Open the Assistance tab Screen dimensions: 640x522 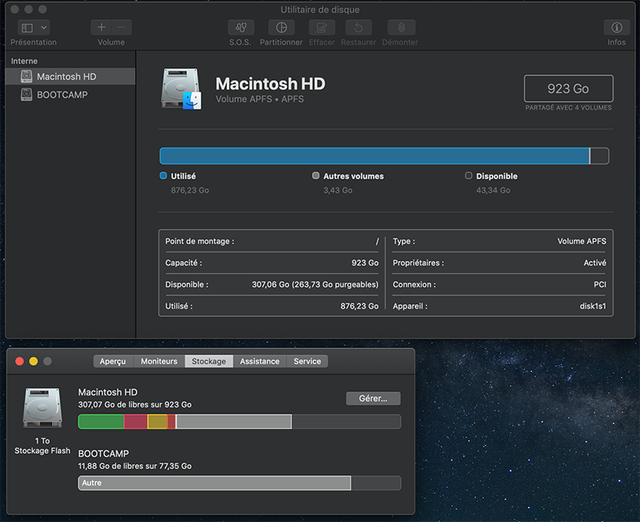tap(260, 361)
